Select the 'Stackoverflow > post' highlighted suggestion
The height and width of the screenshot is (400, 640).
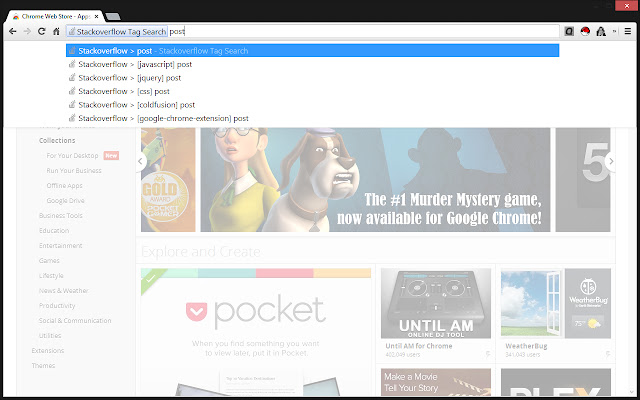(x=313, y=51)
